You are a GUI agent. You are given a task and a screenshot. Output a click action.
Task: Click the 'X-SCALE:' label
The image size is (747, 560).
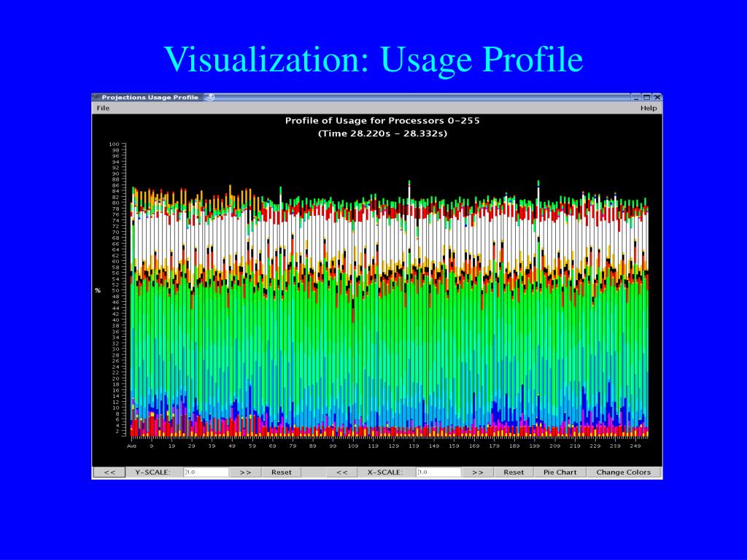[385, 472]
